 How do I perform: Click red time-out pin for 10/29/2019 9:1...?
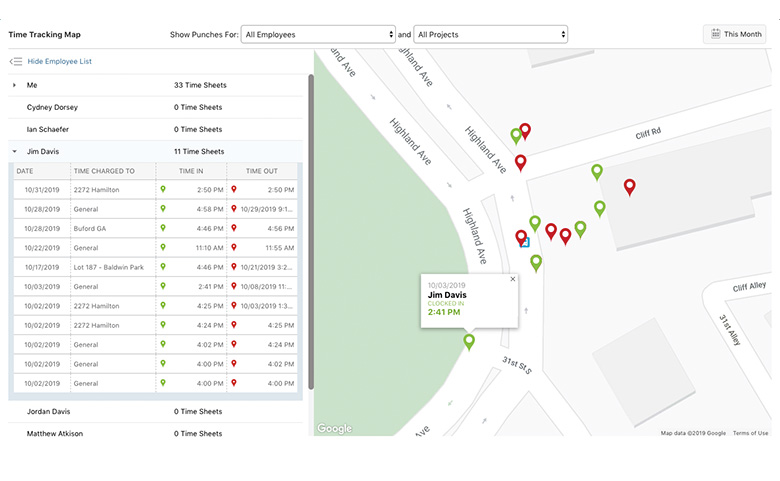coord(234,208)
